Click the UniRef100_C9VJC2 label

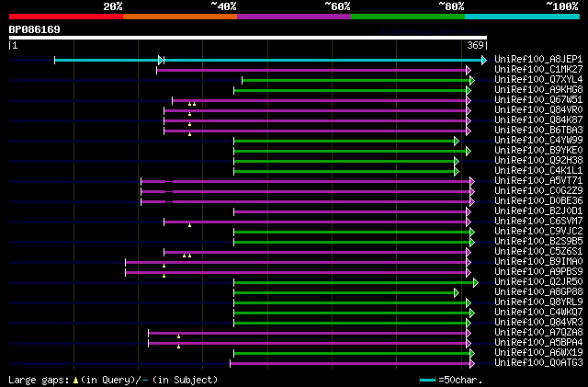538,232
